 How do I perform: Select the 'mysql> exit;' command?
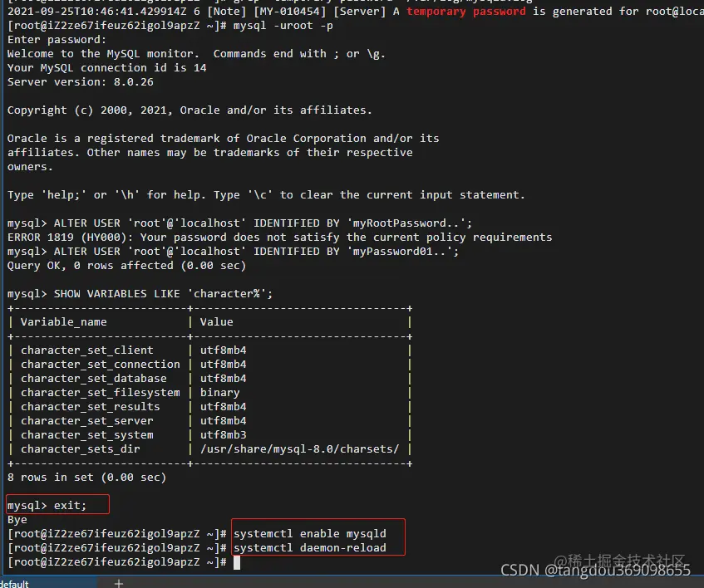tap(47, 506)
